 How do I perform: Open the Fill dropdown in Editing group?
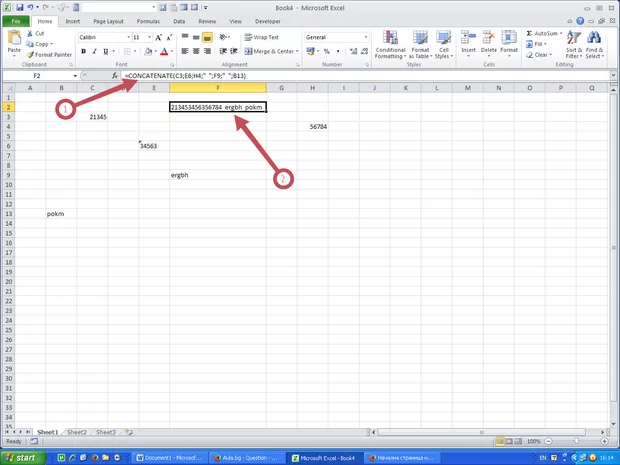point(537,44)
